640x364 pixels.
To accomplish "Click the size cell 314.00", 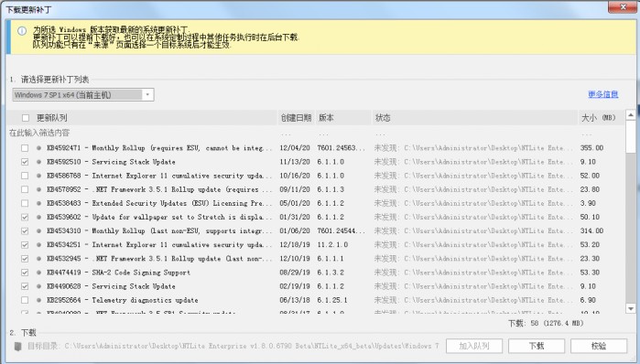I will (x=591, y=231).
